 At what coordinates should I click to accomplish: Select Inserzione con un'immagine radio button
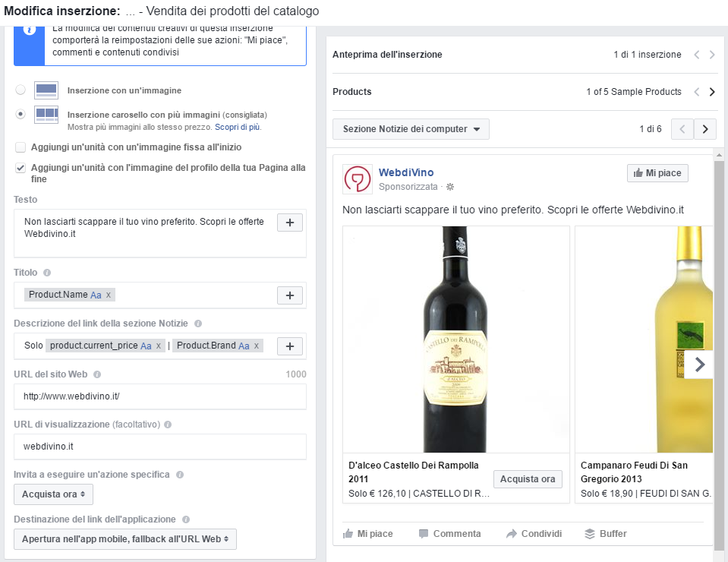coord(20,90)
